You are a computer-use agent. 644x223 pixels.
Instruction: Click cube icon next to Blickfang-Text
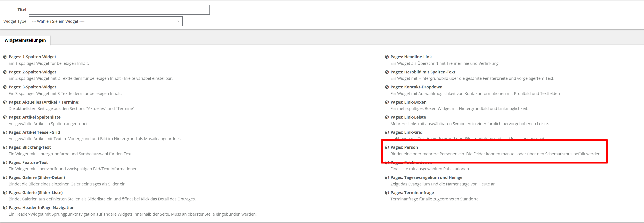coord(5,148)
